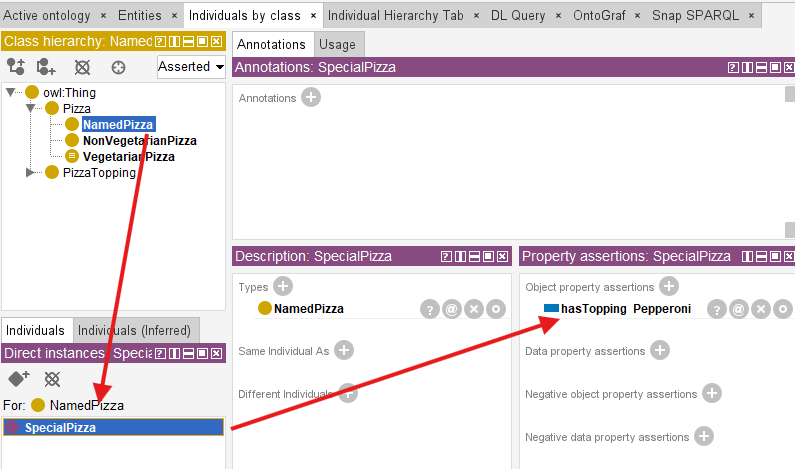Split Class hierarchy panel horizontally icon
This screenshot has width=795, height=469.
[x=188, y=42]
